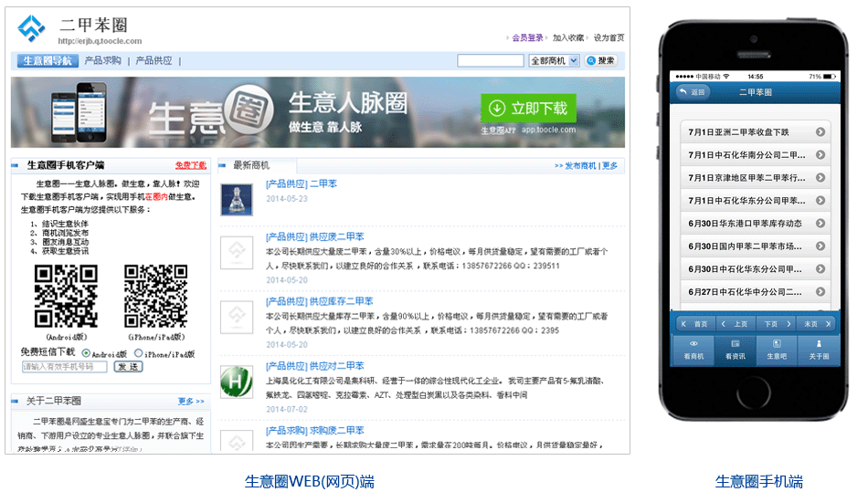Screen dimensions: 868x492
Task: Tap 7月1日亚洲二甲苯收盘下跌 news title text
Action: [738, 132]
